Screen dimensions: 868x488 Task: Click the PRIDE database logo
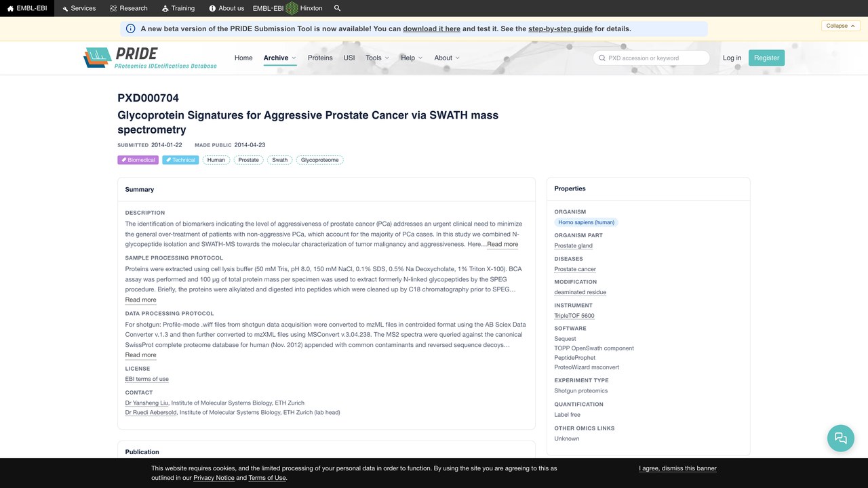151,58
